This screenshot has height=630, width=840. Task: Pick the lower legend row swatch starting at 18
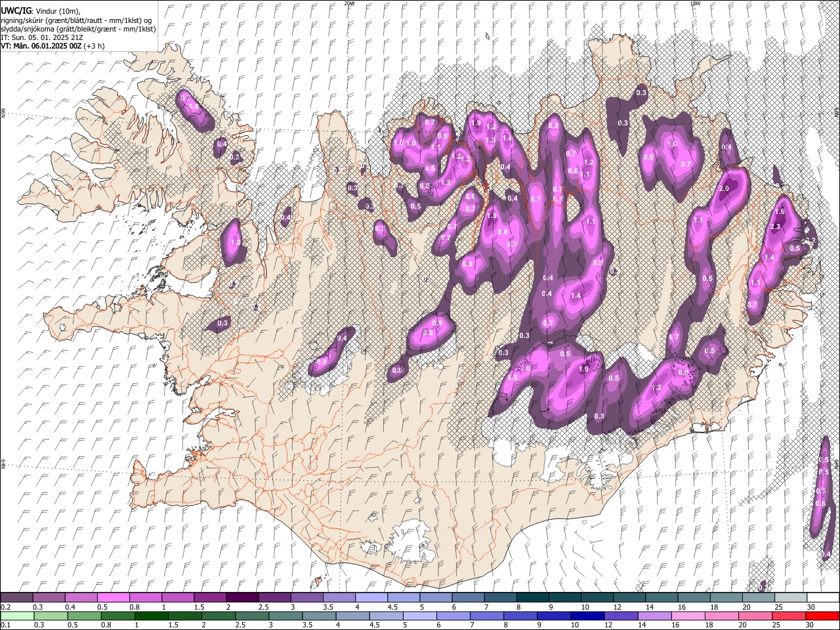click(x=721, y=616)
